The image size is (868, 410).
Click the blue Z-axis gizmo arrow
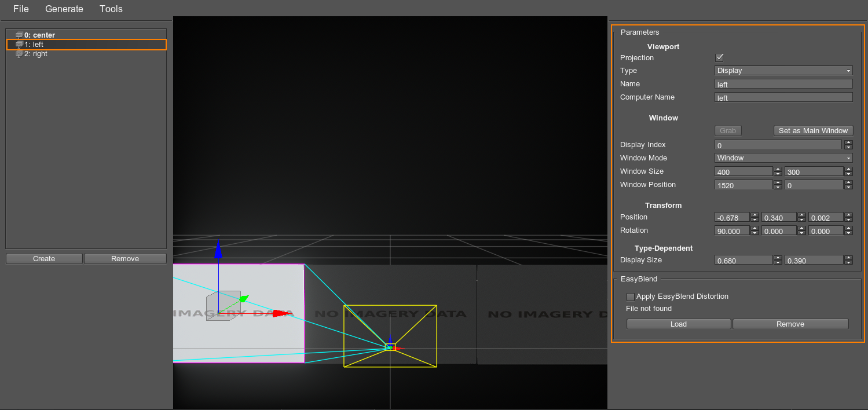pyautogui.click(x=218, y=250)
